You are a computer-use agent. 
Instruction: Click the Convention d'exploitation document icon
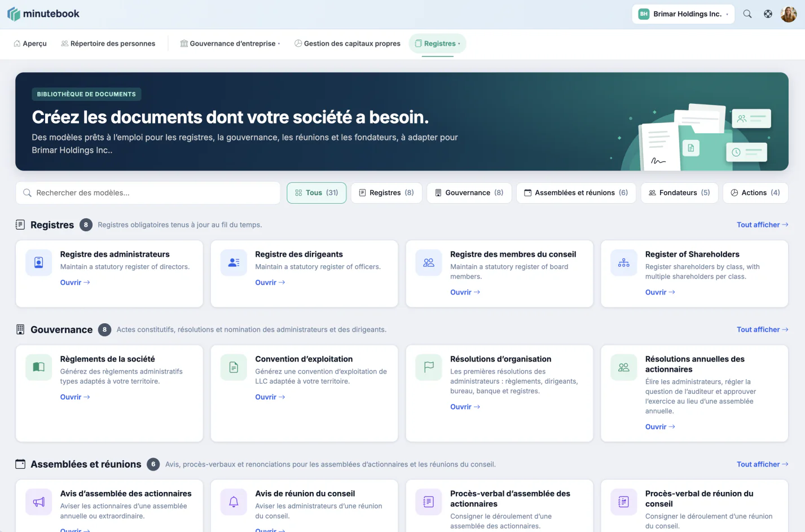point(234,367)
